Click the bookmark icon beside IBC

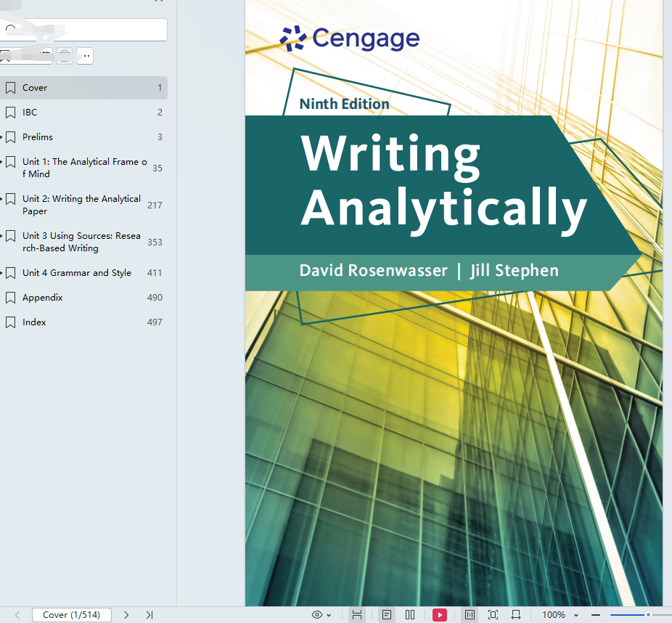coord(11,113)
